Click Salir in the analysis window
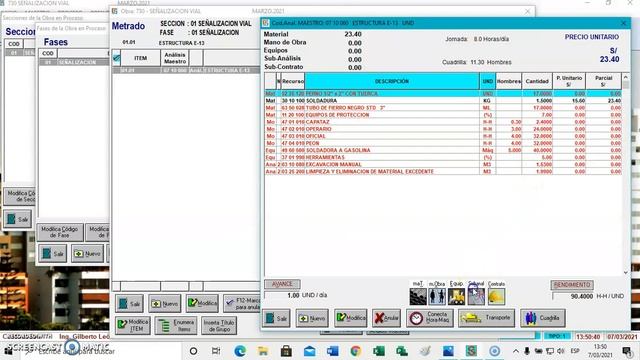Screen dimensions: 640x360 (276, 318)
